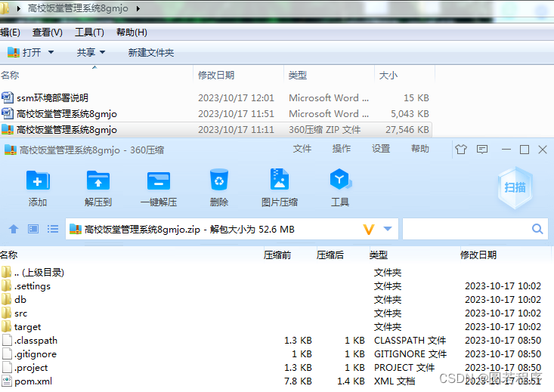Click the 扫描 scan button
The width and height of the screenshot is (554, 392).
(x=515, y=187)
